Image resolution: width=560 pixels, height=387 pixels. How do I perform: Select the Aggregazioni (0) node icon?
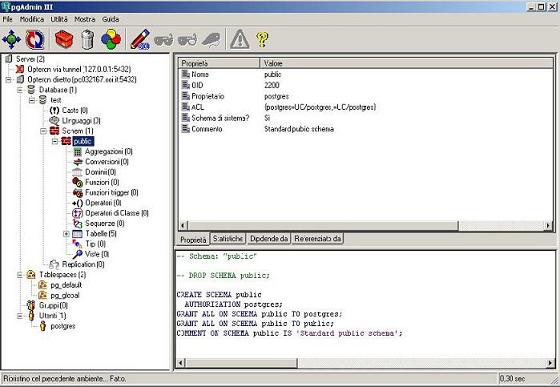pyautogui.click(x=78, y=152)
